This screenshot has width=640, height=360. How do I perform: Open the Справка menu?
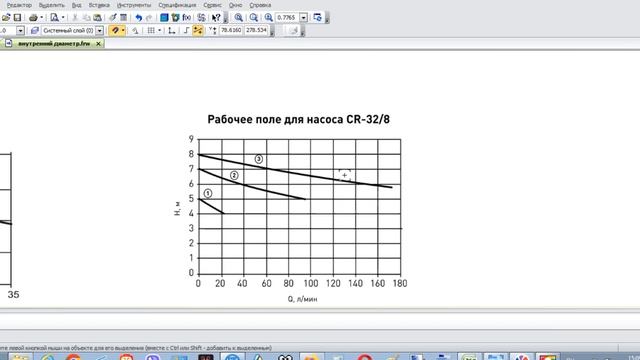260,5
